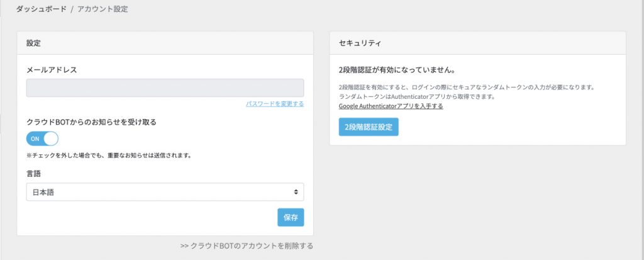The width and height of the screenshot is (644, 260).
Task: Click the クラウドBOTからのお知らせを受け取る label
Action: tap(92, 122)
